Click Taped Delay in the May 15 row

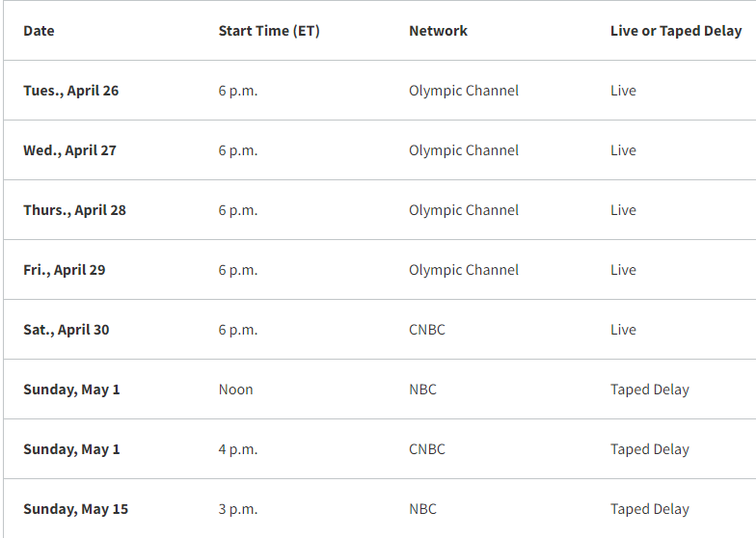coord(650,509)
